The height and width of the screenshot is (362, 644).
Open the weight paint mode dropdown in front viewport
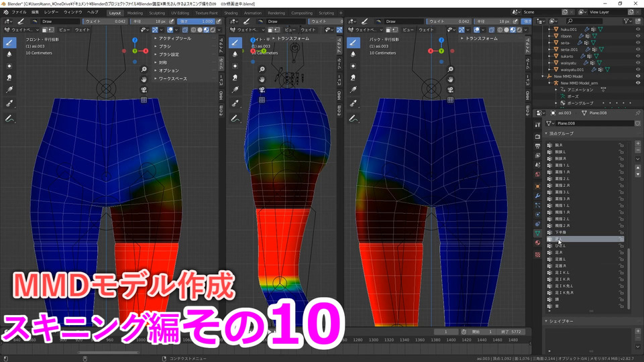click(x=21, y=30)
